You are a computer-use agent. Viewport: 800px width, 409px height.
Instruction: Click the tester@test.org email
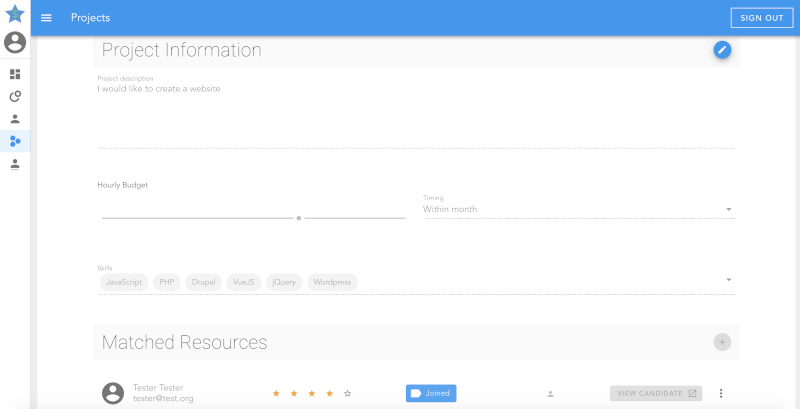coord(163,399)
